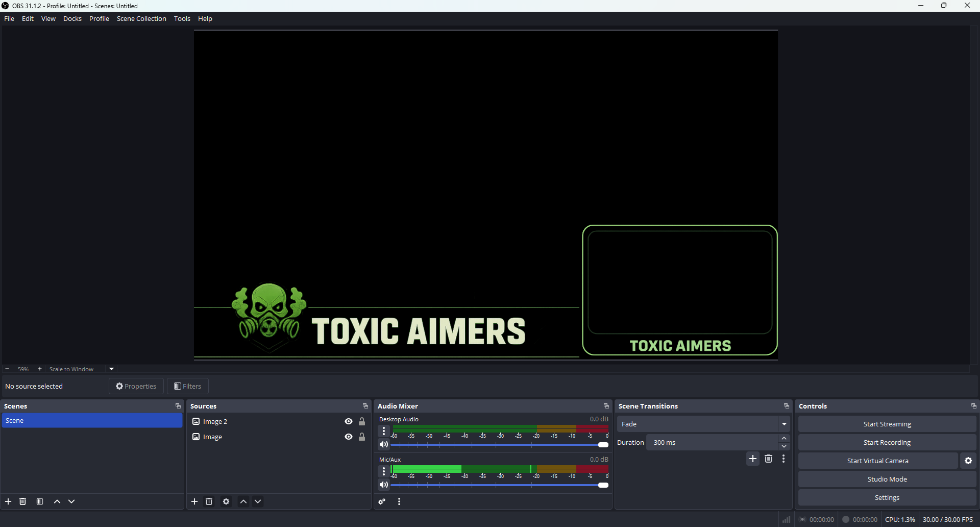Click Start Recording button
This screenshot has height=527, width=980.
[887, 442]
